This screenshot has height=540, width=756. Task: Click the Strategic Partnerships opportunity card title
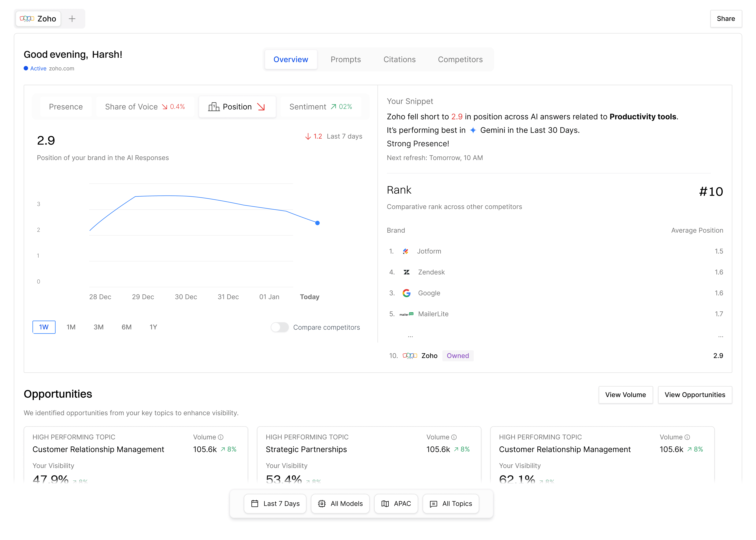(306, 450)
